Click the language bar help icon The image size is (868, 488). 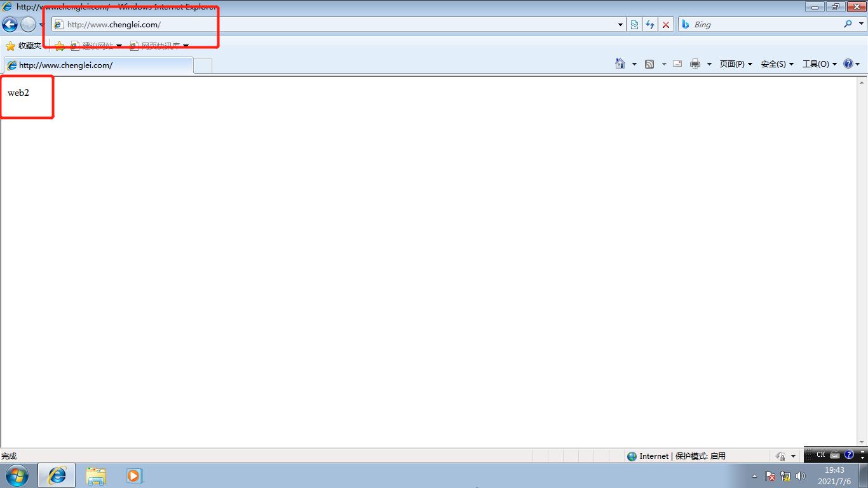(849, 455)
